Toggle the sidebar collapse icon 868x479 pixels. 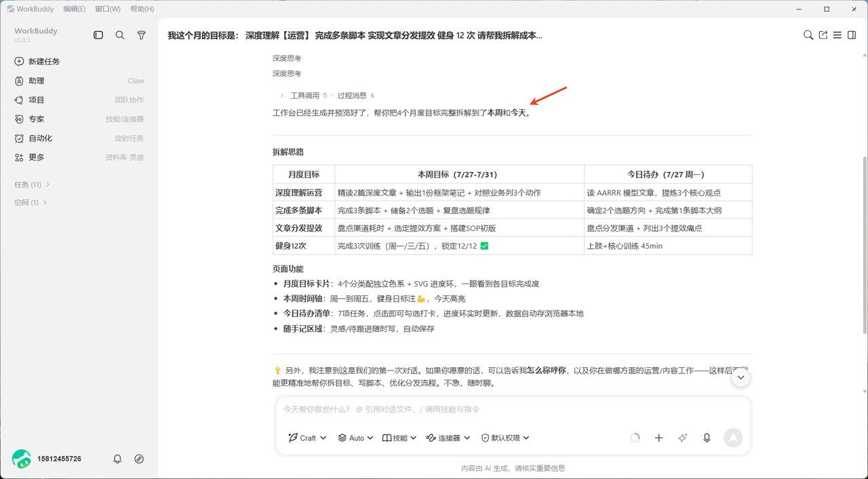coord(98,35)
